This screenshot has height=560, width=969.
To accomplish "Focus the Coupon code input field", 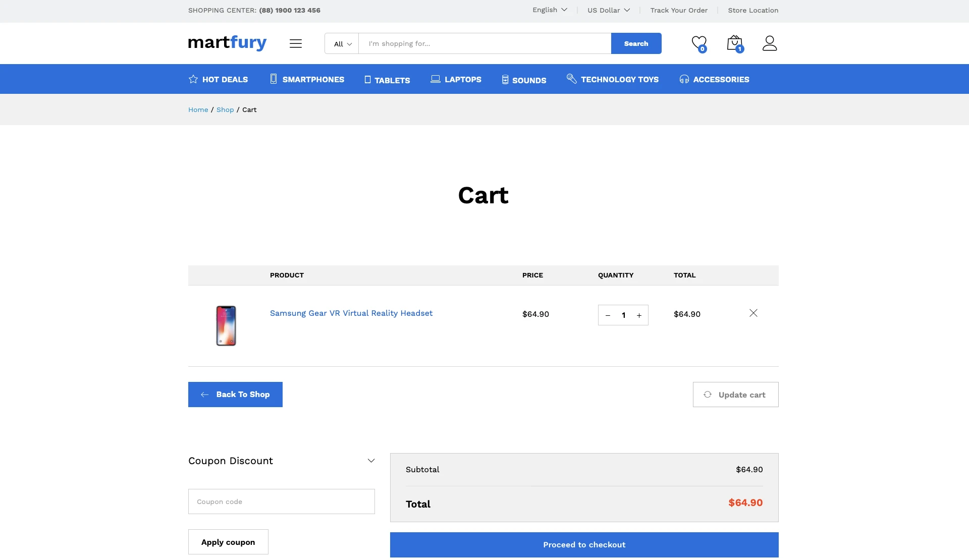I will pos(281,501).
